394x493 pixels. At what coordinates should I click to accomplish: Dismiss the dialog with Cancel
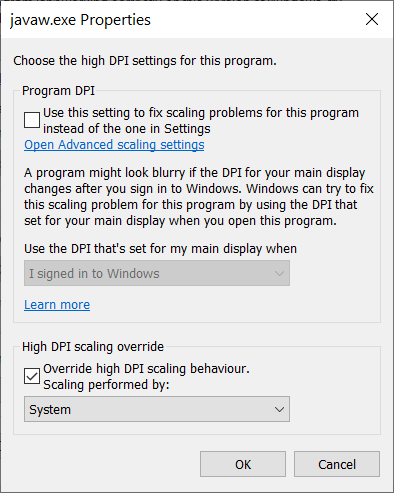coord(337,464)
